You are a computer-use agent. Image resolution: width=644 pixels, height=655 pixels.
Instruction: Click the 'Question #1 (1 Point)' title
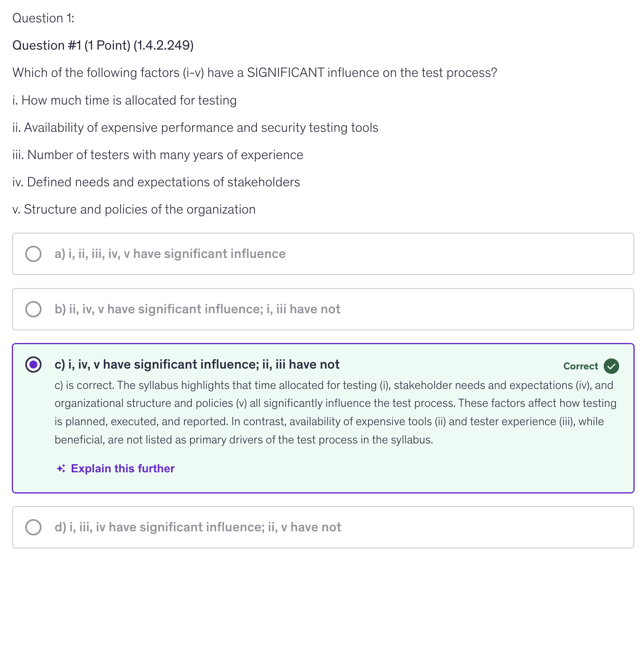tap(103, 46)
